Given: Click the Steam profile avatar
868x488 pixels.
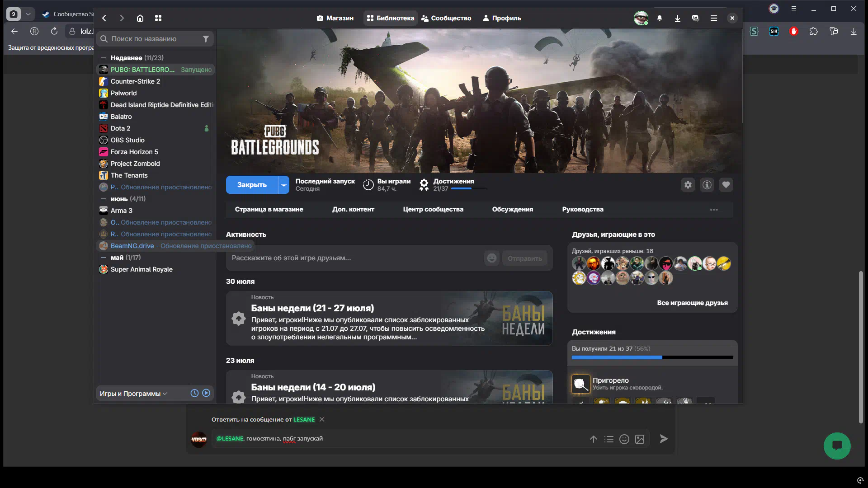Looking at the screenshot, I should coord(641,18).
